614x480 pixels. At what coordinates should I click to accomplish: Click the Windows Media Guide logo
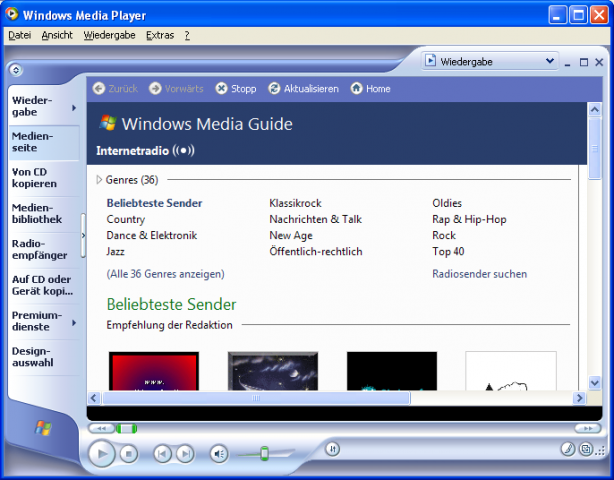coord(108,123)
